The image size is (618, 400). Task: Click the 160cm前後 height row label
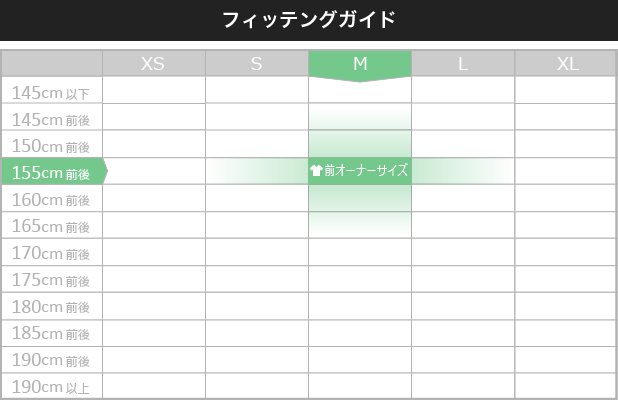pos(52,198)
